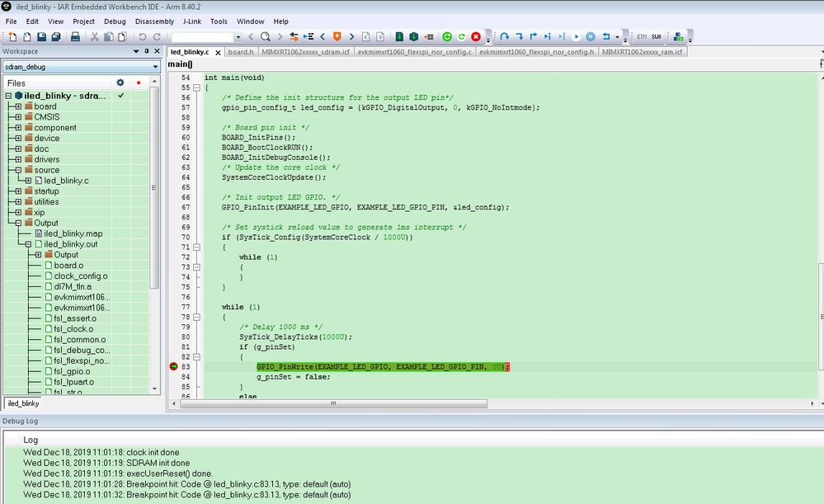This screenshot has height=504, width=824.
Task: Switch to the MIMXRT1062xxxxx_sdram.icf tab
Action: 305,52
